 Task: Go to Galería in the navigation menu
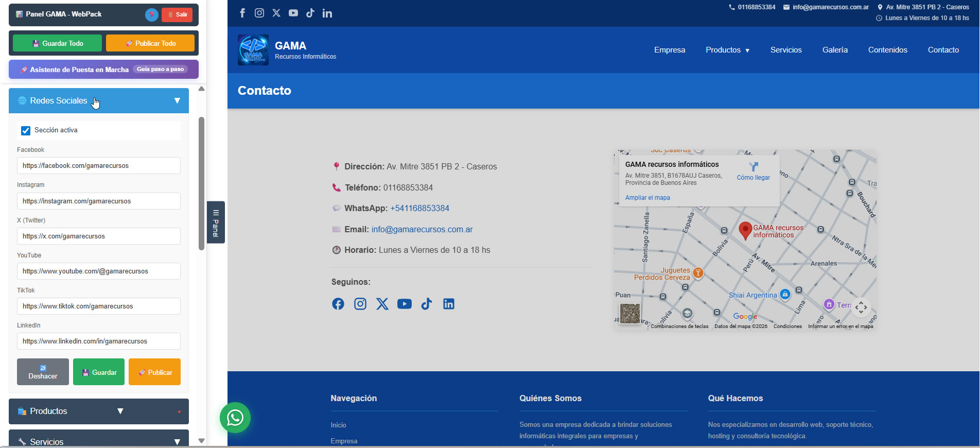[834, 50]
